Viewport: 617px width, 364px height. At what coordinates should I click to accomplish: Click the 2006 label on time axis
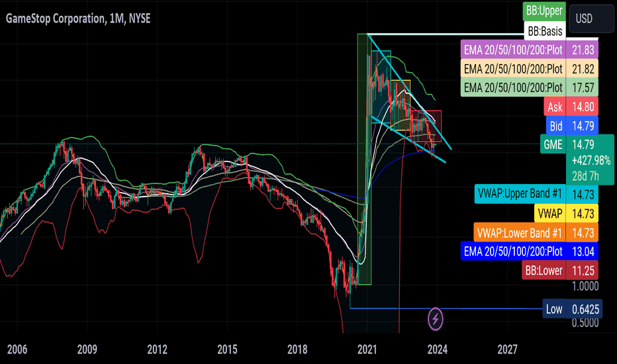17,349
